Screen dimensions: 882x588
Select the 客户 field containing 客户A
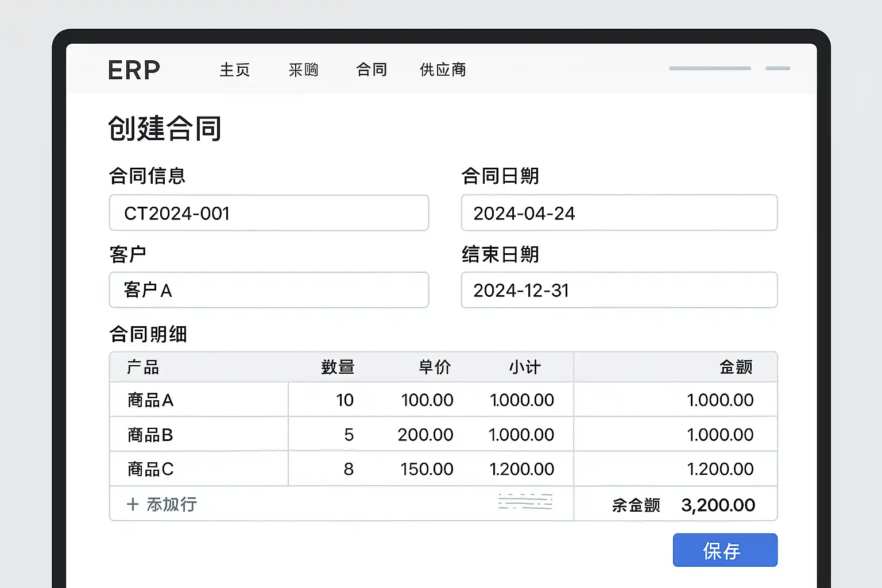(x=269, y=290)
